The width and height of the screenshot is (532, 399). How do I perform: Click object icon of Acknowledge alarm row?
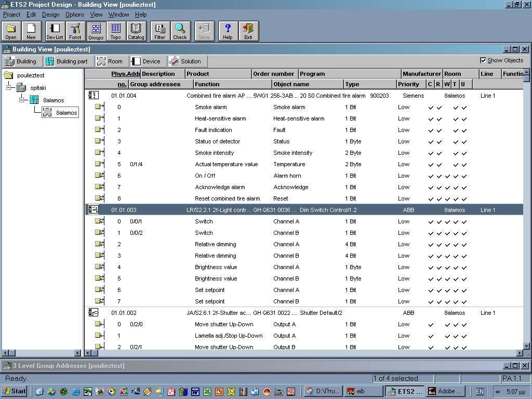[x=100, y=187]
